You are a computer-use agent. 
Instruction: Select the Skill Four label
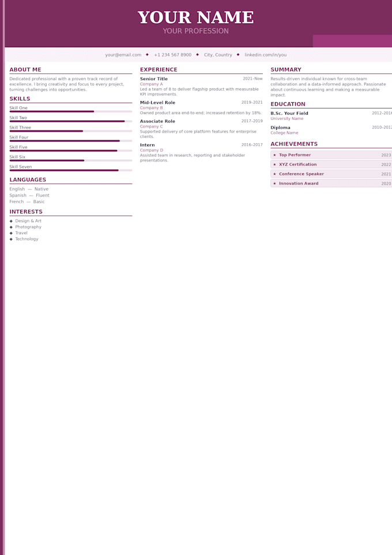(x=19, y=137)
